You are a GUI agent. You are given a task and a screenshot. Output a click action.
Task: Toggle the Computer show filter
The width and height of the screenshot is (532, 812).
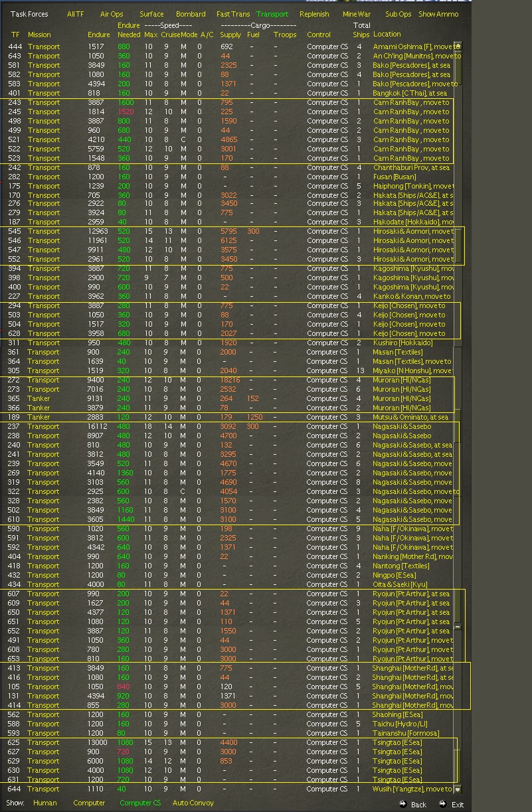point(89,803)
